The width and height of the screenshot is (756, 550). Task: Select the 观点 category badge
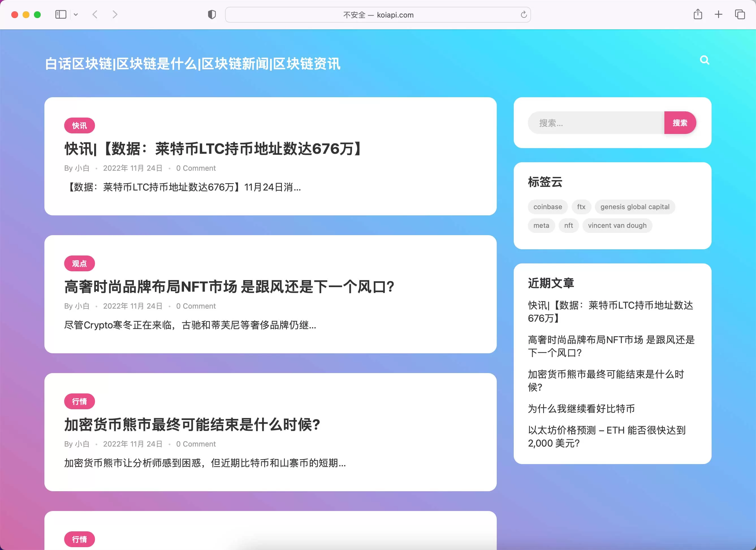tap(79, 263)
